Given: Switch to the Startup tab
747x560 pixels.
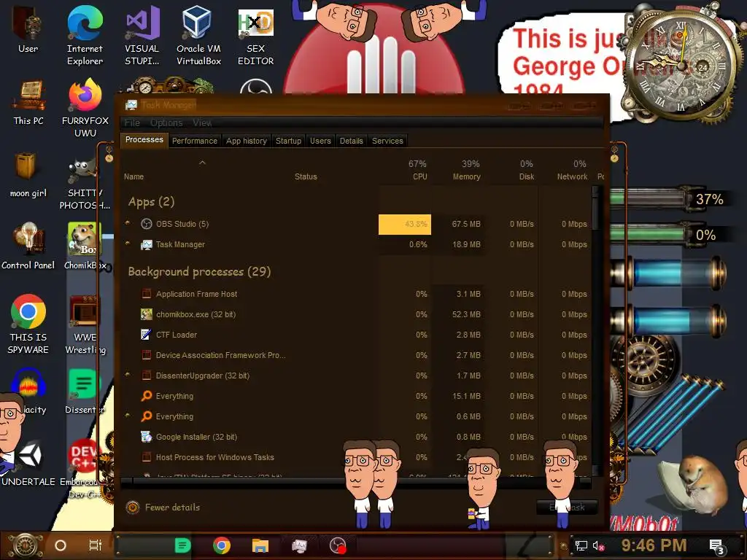Looking at the screenshot, I should (288, 141).
